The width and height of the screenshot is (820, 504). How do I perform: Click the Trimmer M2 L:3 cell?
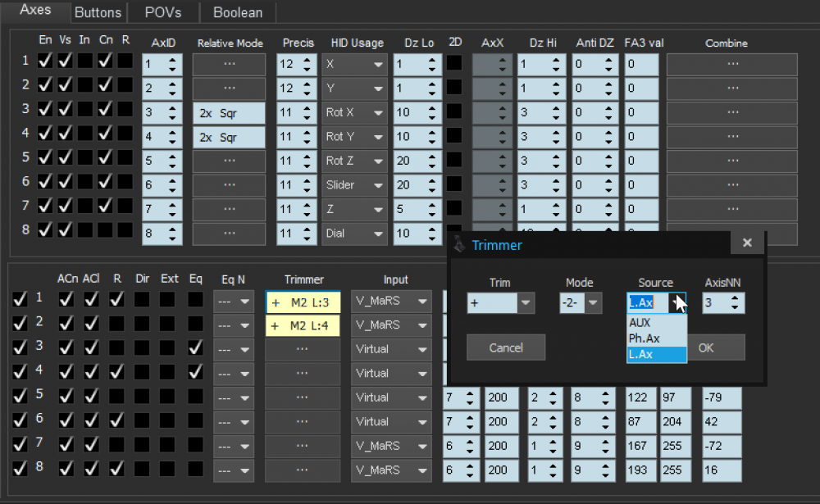[303, 303]
